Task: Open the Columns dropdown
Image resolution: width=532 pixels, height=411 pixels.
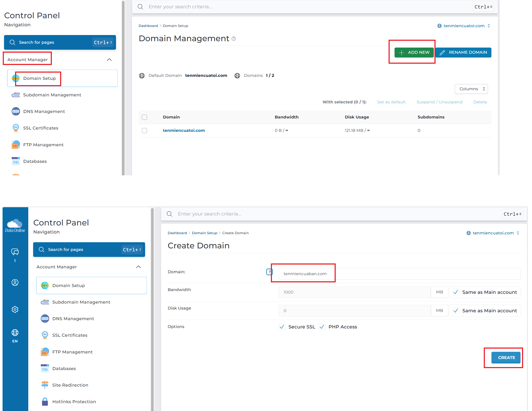Action: [471, 89]
